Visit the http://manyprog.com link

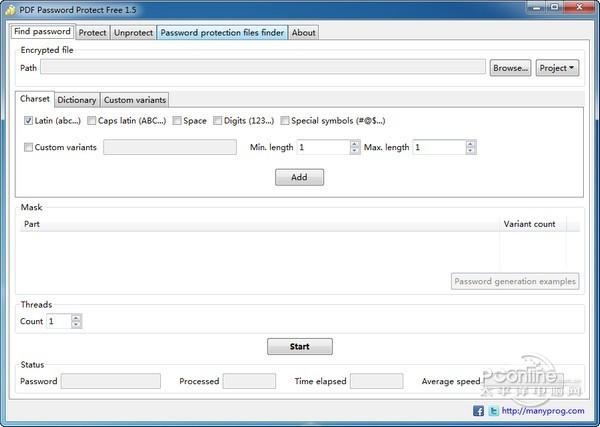[543, 411]
